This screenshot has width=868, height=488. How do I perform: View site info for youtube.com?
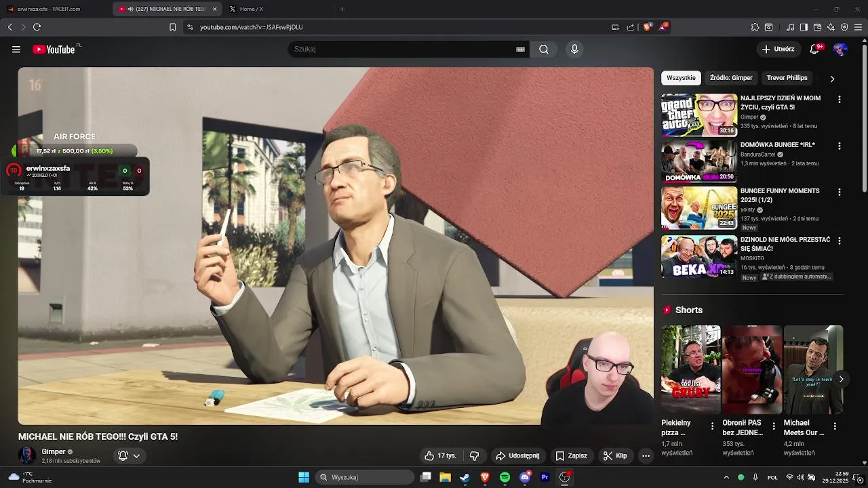pyautogui.click(x=190, y=27)
